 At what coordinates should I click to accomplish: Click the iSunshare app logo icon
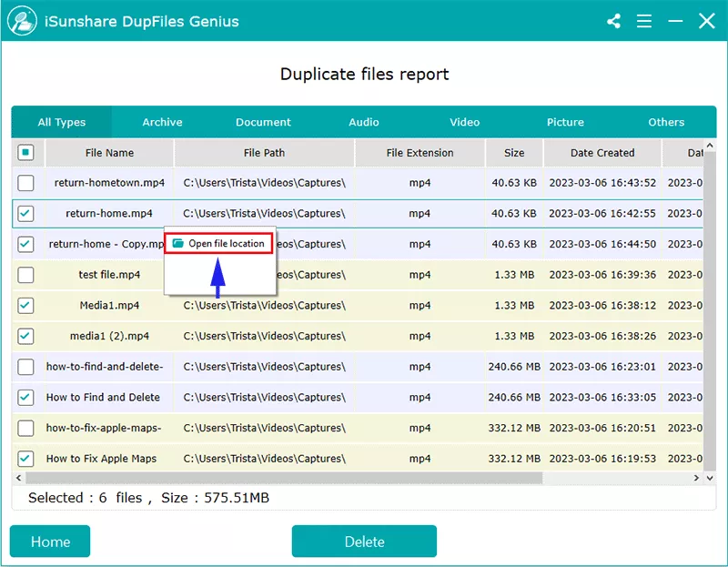pos(22,20)
